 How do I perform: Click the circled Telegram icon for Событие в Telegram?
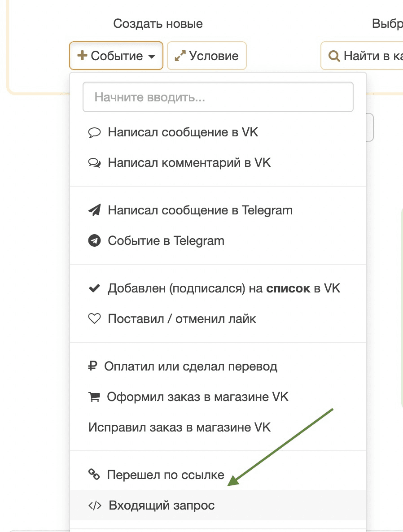coord(94,240)
